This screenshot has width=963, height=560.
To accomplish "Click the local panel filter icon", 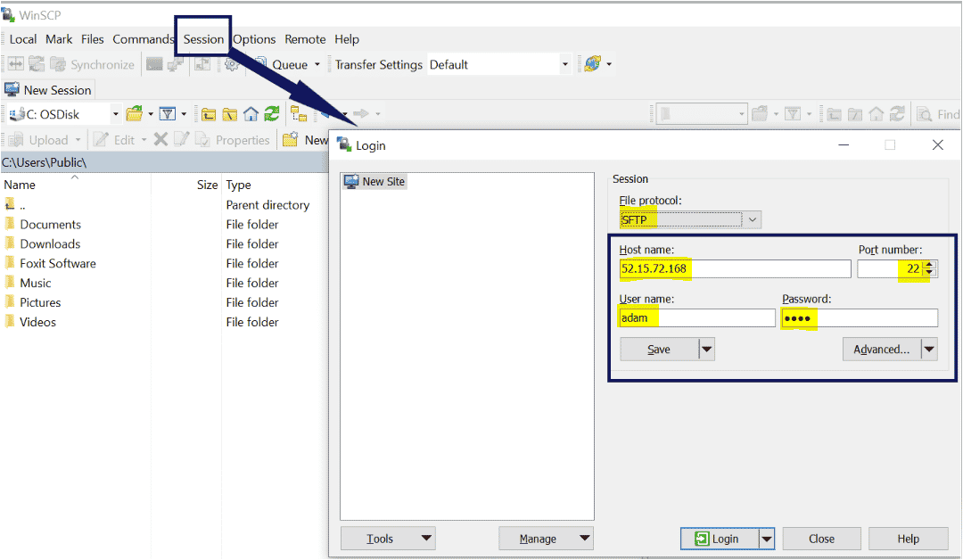I will (x=167, y=113).
